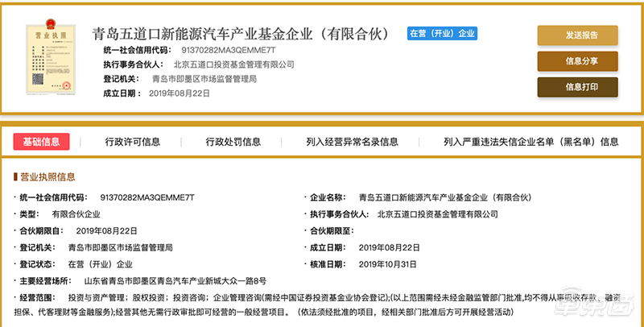This screenshot has height=327, width=644.
Task: Click address 山东省青岛市即墨区青岛汽车产业新城大众一路8号
Action: coord(175,281)
